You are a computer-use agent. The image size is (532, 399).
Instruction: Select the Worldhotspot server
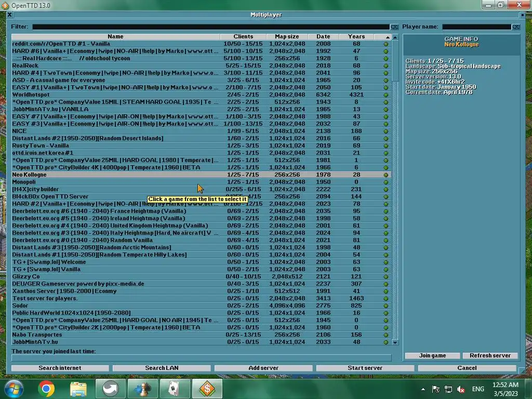pos(201,95)
